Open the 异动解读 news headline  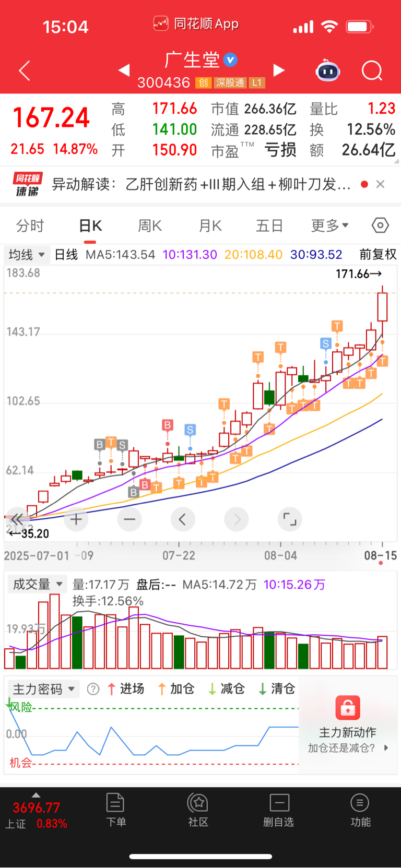tap(201, 184)
